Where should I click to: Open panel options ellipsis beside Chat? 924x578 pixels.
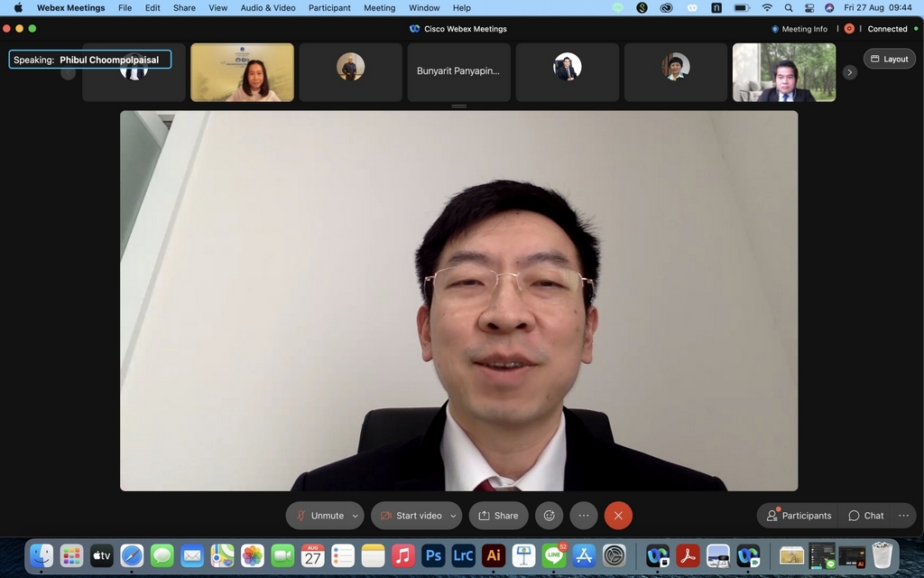coord(903,516)
